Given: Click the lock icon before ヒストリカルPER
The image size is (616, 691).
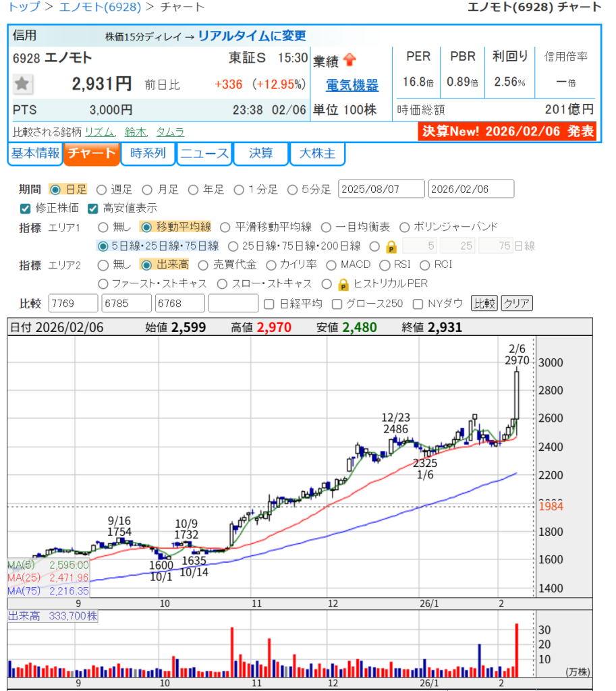Looking at the screenshot, I should [344, 284].
